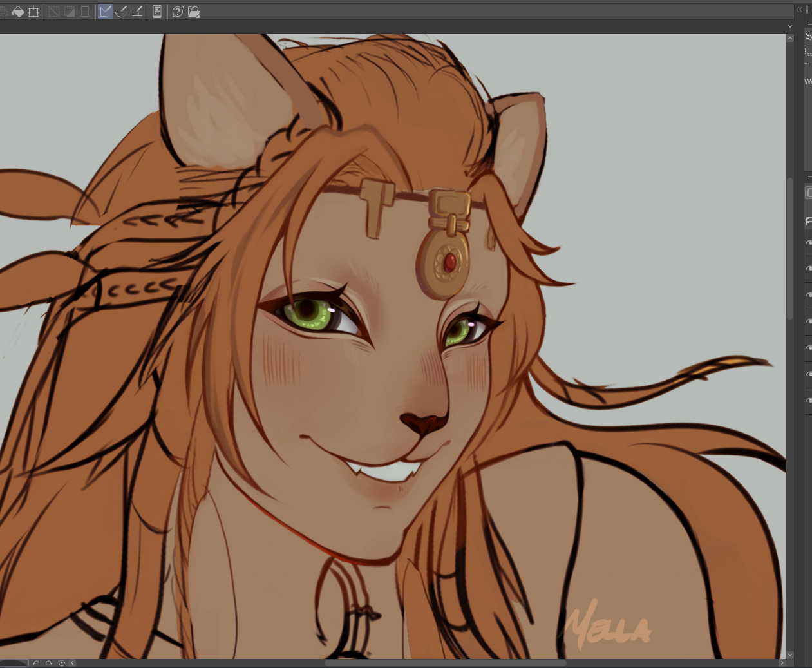Toggle Snap to Ruler in toolbar
This screenshot has width=812, height=668.
tap(106, 12)
